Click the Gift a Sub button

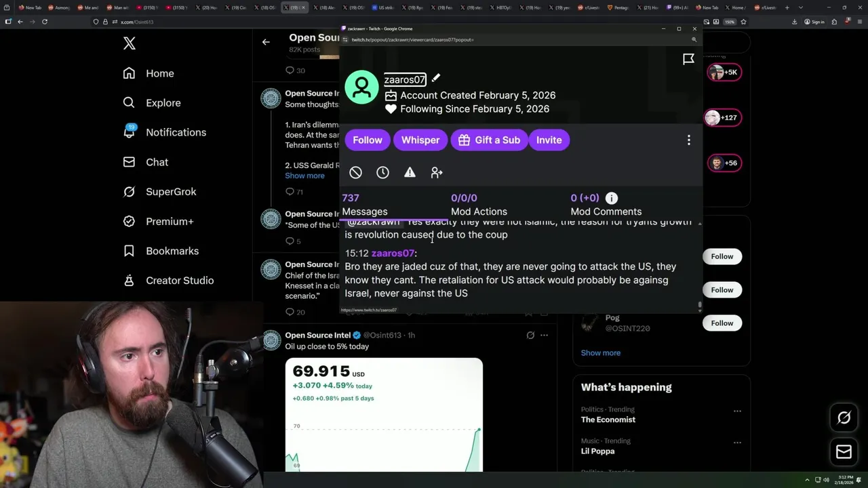(x=489, y=140)
